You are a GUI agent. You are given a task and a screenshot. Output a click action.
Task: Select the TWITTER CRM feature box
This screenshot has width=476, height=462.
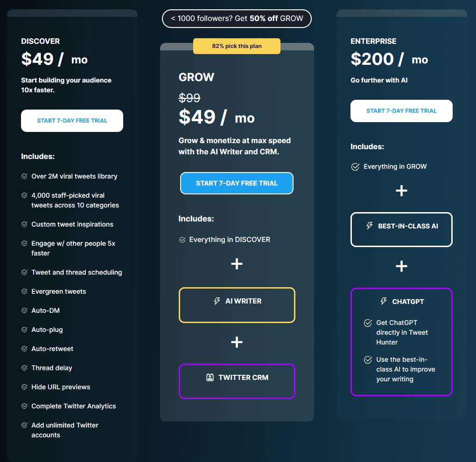[237, 381]
